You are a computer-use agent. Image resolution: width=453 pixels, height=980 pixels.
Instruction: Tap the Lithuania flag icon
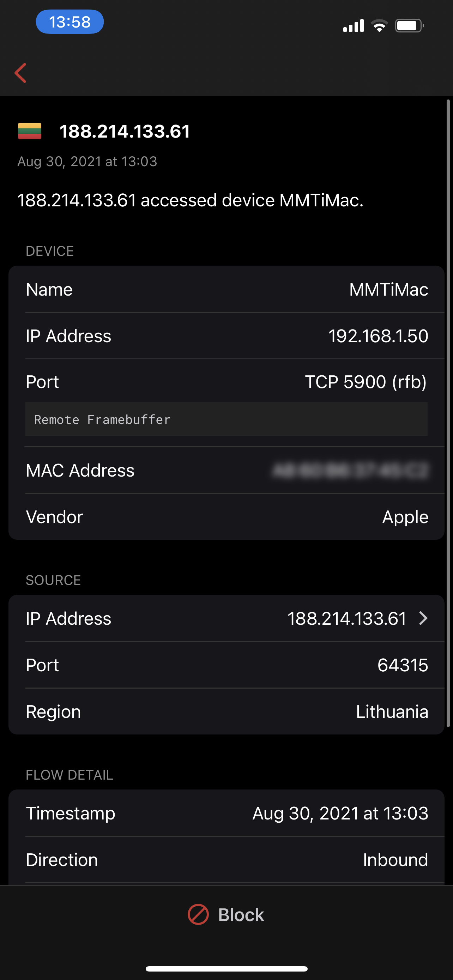[30, 131]
